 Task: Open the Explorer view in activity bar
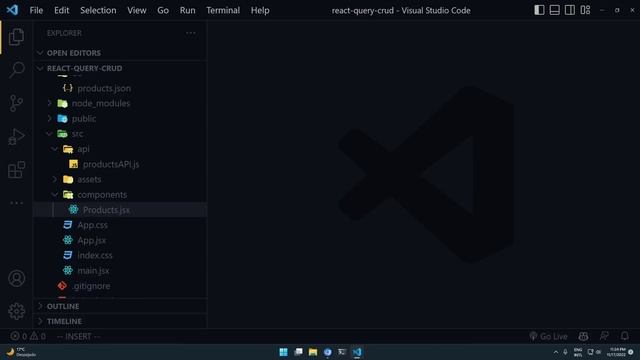coord(16,37)
